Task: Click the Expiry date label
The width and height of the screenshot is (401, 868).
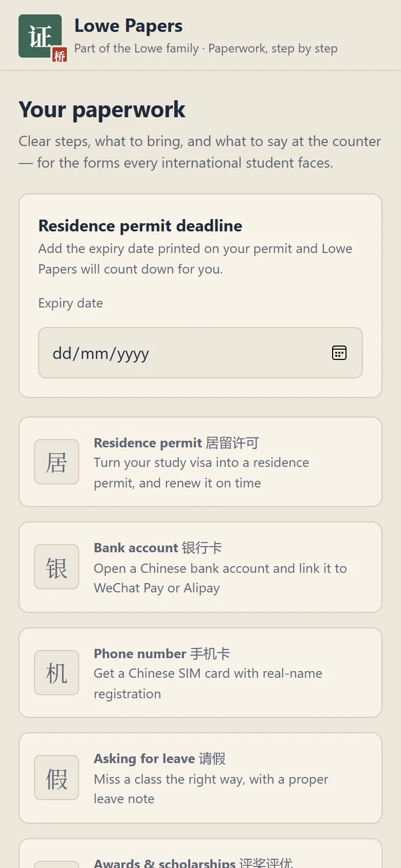Action: 70,303
